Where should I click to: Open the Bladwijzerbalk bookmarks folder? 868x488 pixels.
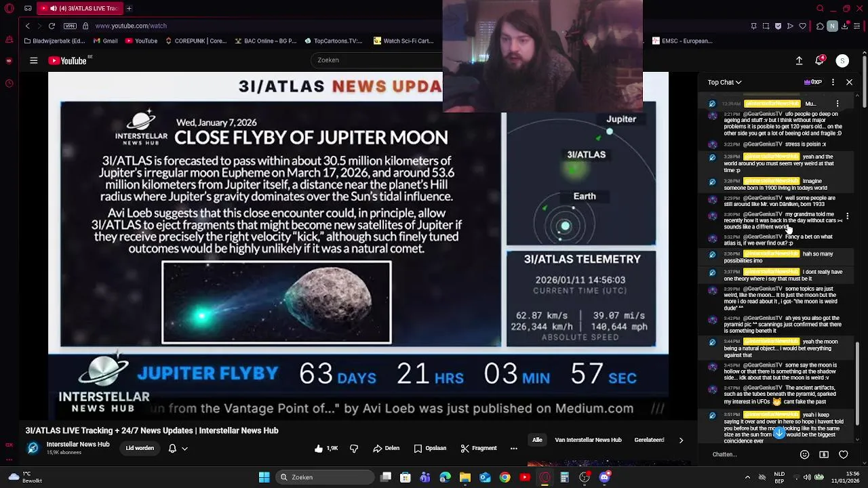(x=55, y=41)
